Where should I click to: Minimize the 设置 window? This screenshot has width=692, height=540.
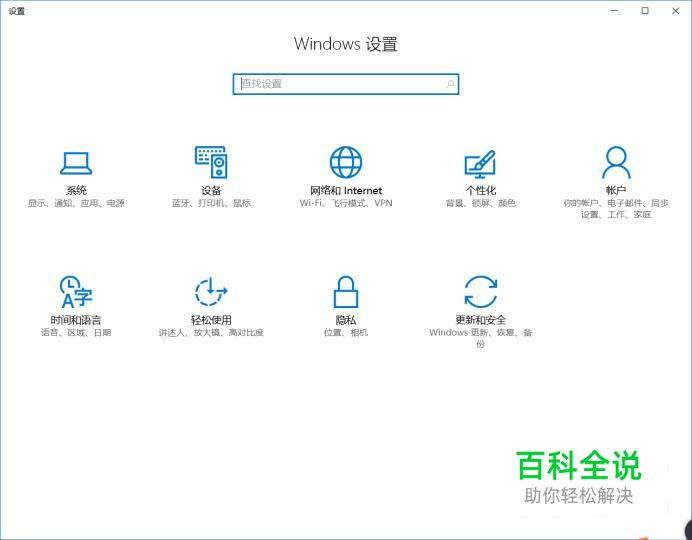click(x=614, y=11)
